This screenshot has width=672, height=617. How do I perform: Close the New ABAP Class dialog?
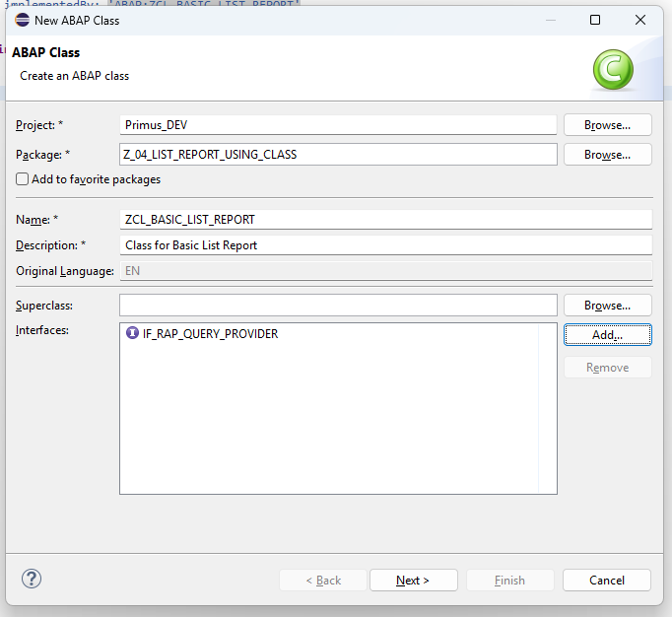640,20
